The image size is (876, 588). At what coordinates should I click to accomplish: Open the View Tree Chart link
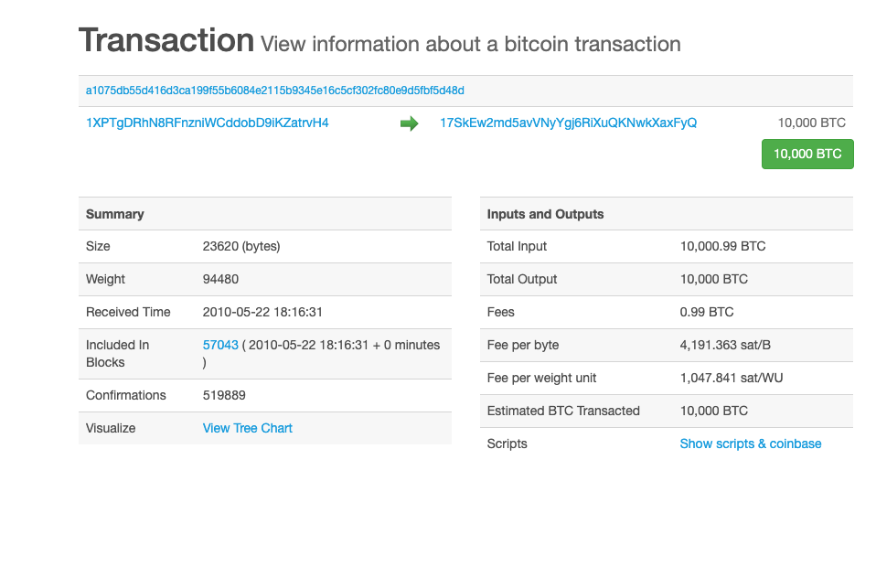(247, 428)
